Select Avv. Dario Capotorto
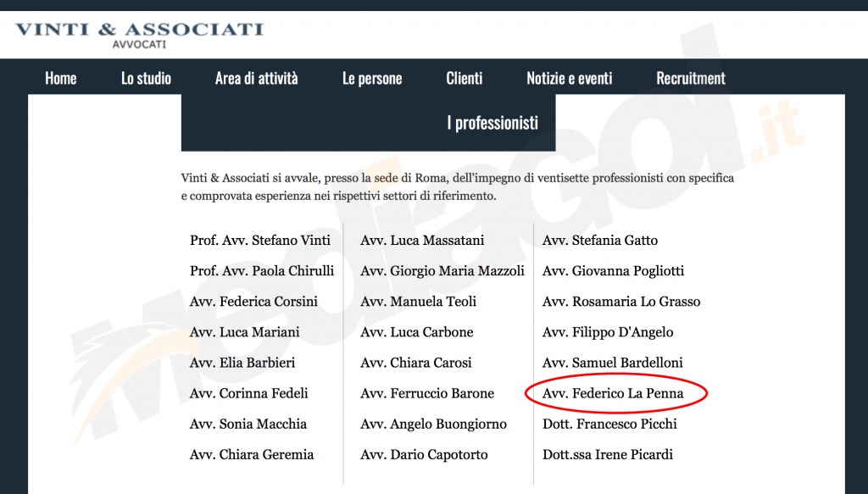868x494 pixels. pyautogui.click(x=424, y=455)
